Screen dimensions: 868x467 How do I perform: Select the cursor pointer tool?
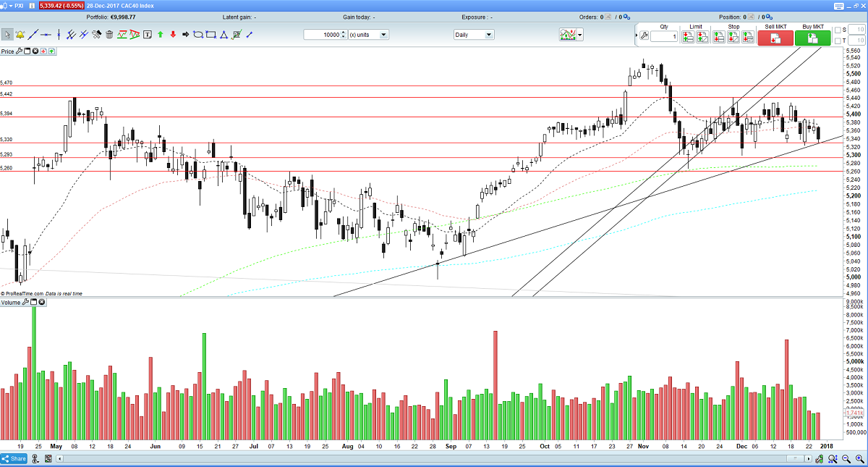click(x=7, y=34)
